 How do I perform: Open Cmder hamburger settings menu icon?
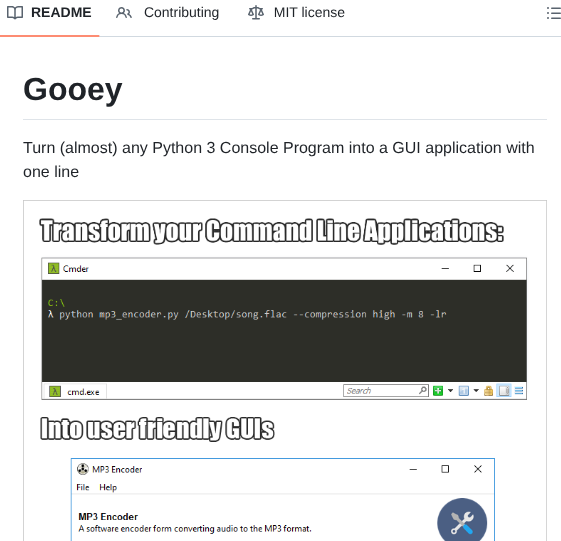[519, 391]
